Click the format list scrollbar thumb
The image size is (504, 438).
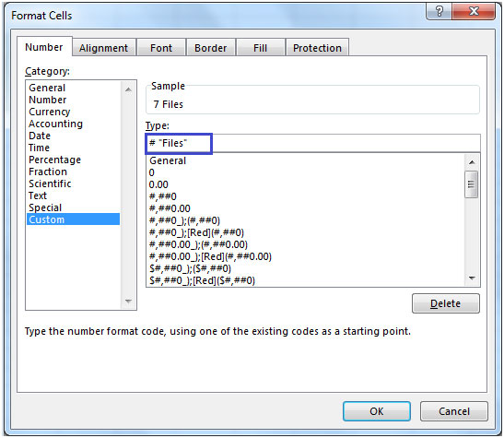click(471, 184)
